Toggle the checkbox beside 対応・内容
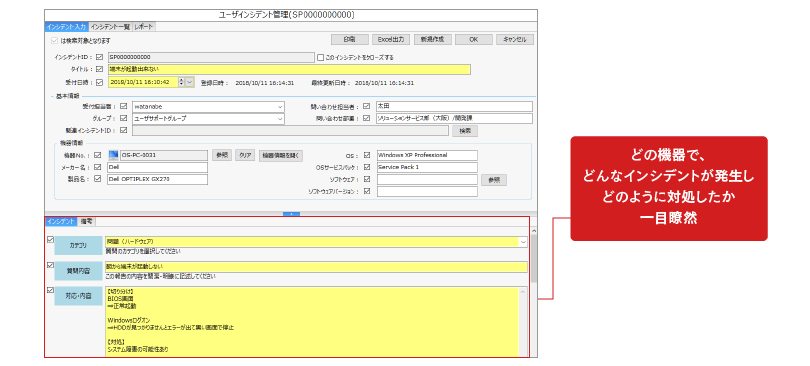The width and height of the screenshot is (810, 366). pyautogui.click(x=50, y=290)
